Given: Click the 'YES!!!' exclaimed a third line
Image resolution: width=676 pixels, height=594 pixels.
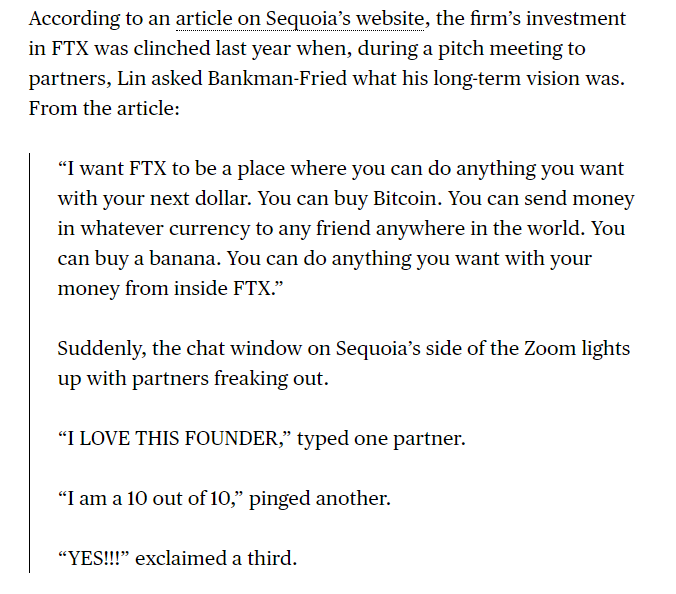Looking at the screenshot, I should (177, 559).
